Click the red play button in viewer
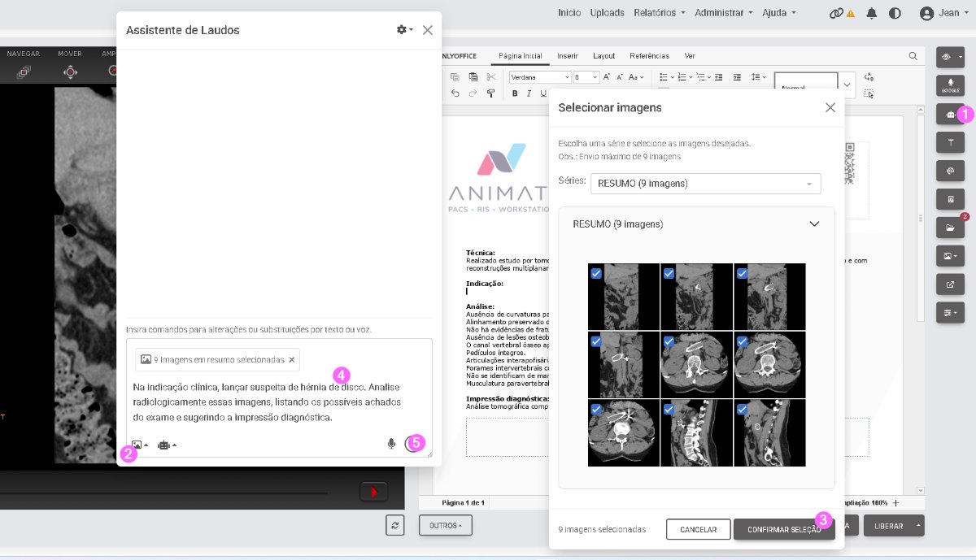 374,492
